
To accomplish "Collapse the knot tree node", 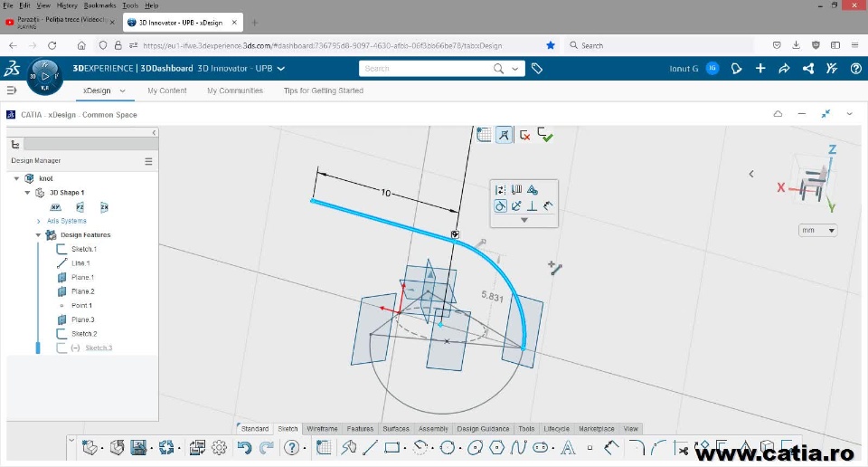I will [16, 178].
